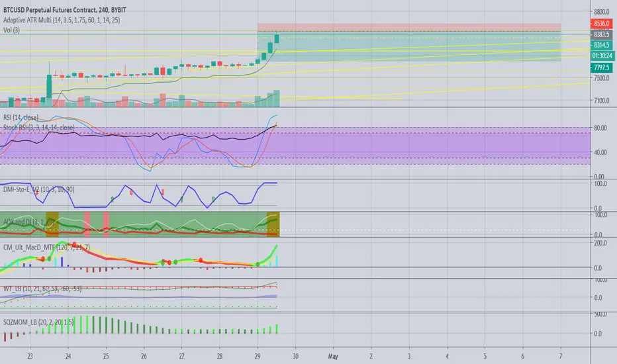The image size is (617, 364).
Task: Select the WT_LB indicator label
Action: coord(42,289)
